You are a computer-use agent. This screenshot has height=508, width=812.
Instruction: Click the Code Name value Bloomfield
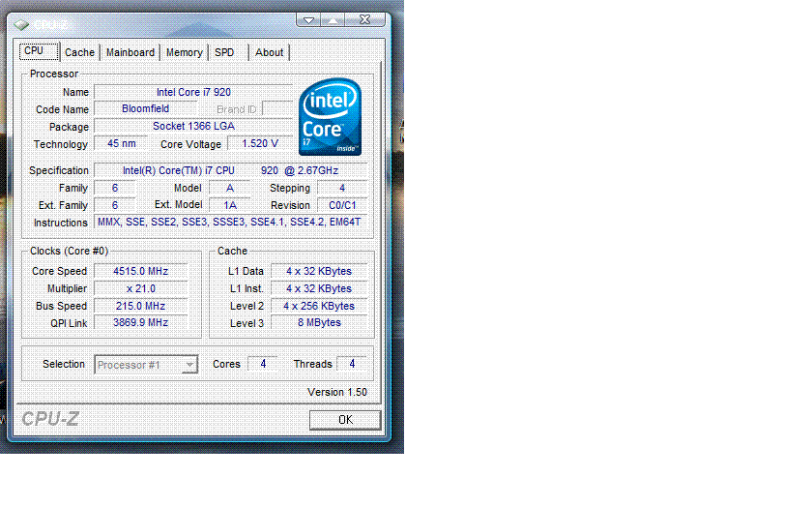click(146, 108)
